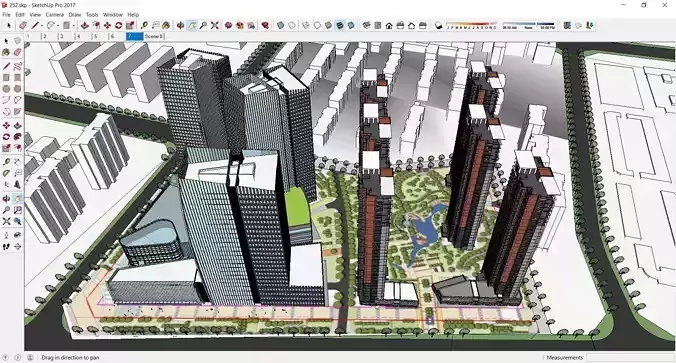Screen dimensions: 676x363
Task: Select the Rotate tool in top toolbar
Action: [x=118, y=25]
